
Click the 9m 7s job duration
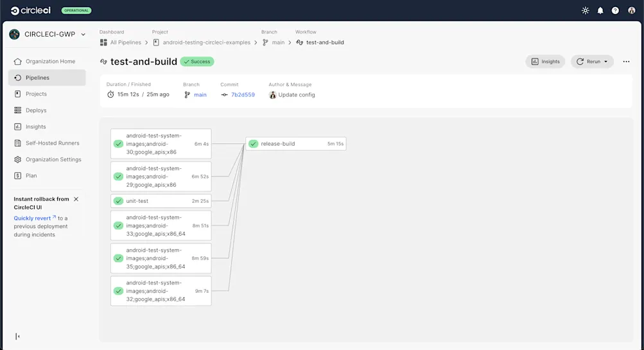tap(202, 291)
